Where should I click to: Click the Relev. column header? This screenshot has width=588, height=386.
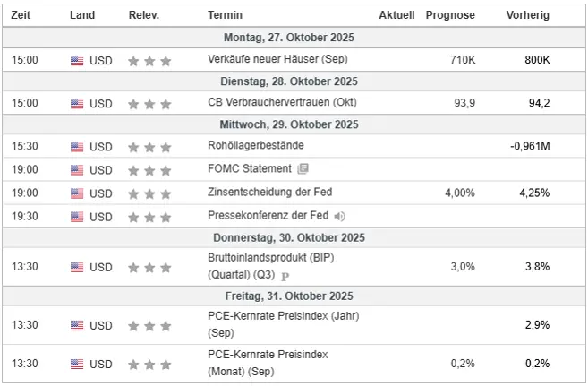tap(144, 15)
